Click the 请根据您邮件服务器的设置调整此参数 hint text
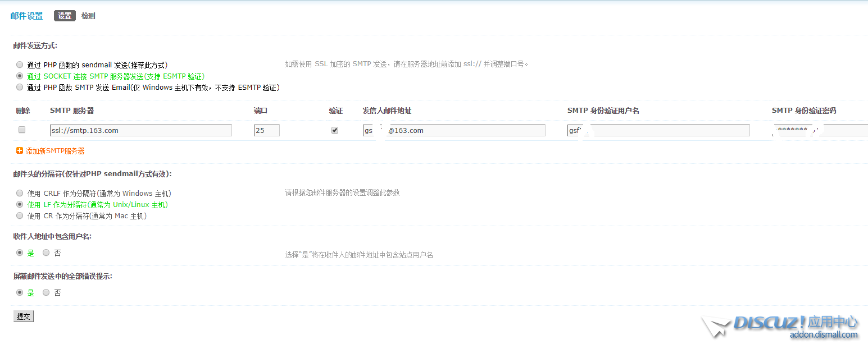The image size is (868, 349). coord(342,192)
